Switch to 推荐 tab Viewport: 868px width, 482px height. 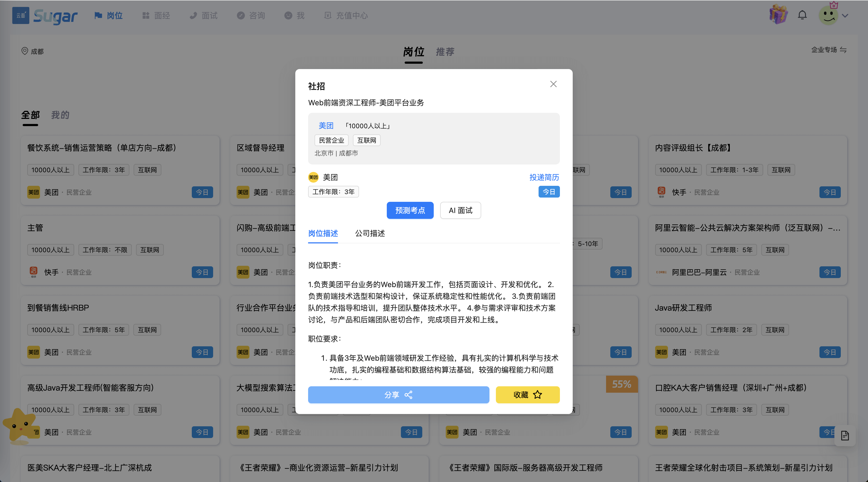[445, 51]
